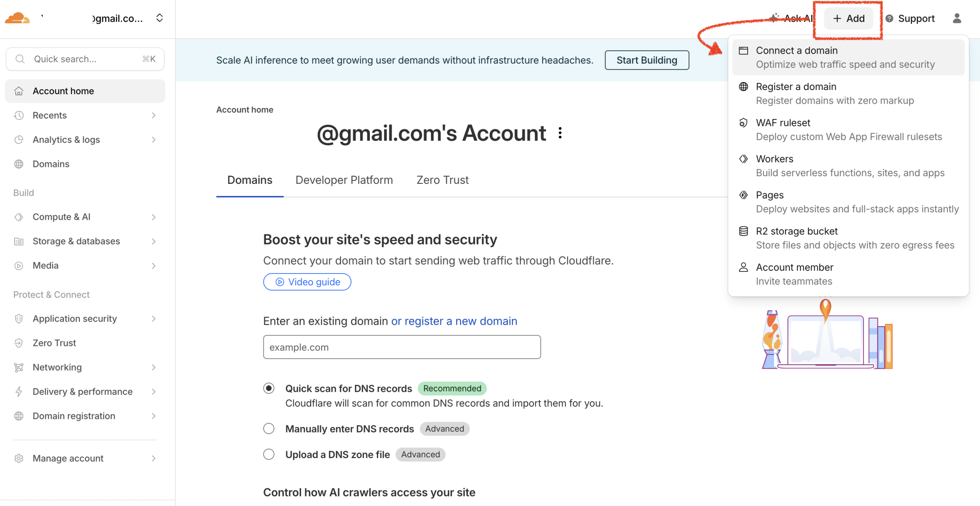The height and width of the screenshot is (506, 980).
Task: Click the Domains globe sidebar icon
Action: tap(19, 164)
